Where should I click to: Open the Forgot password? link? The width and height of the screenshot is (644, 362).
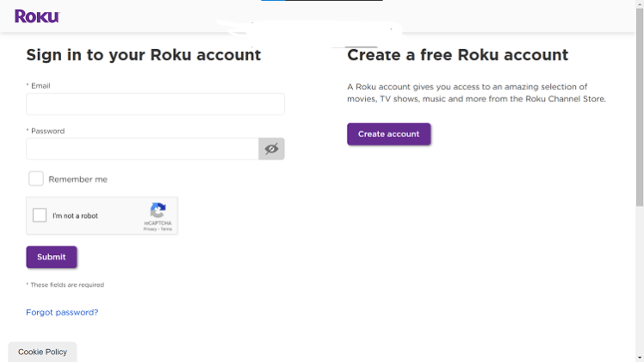pos(62,312)
